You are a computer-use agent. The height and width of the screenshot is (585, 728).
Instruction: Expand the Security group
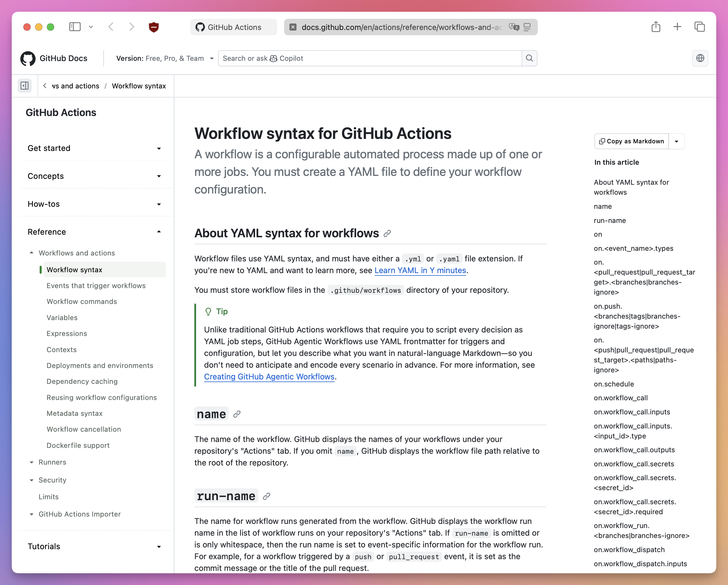click(x=48, y=480)
